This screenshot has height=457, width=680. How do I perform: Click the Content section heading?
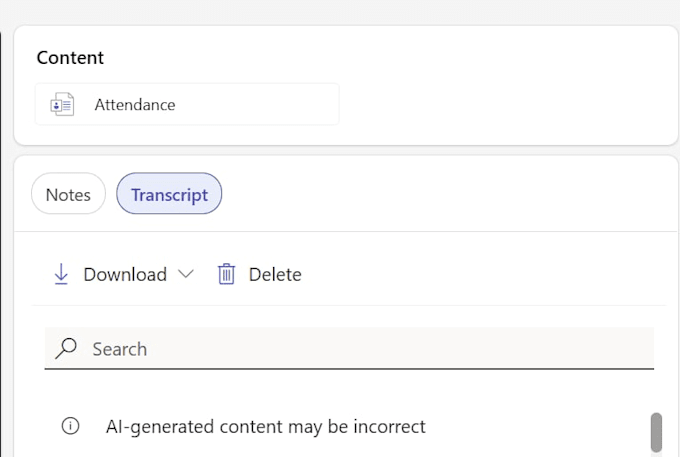70,58
